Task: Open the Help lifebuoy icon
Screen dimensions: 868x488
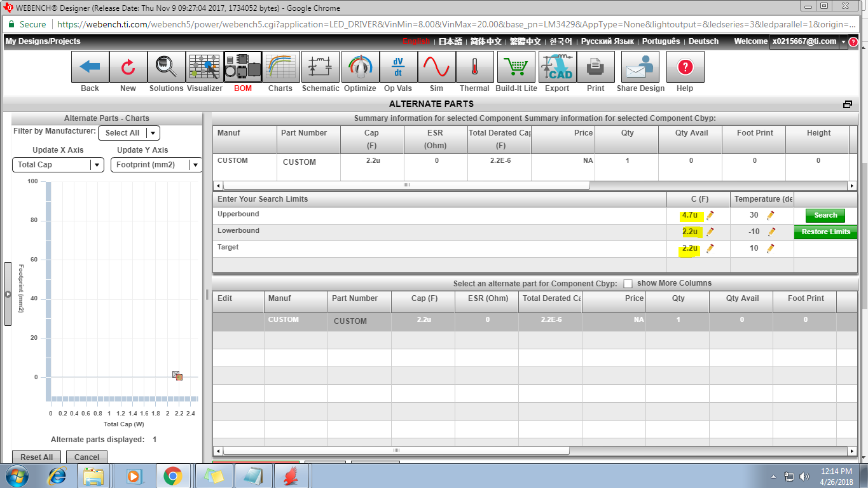Action: 685,67
